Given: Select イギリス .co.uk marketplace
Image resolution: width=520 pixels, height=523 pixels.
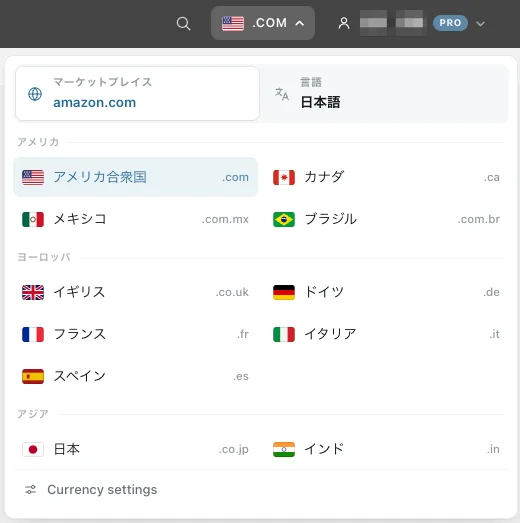Looking at the screenshot, I should (x=135, y=292).
